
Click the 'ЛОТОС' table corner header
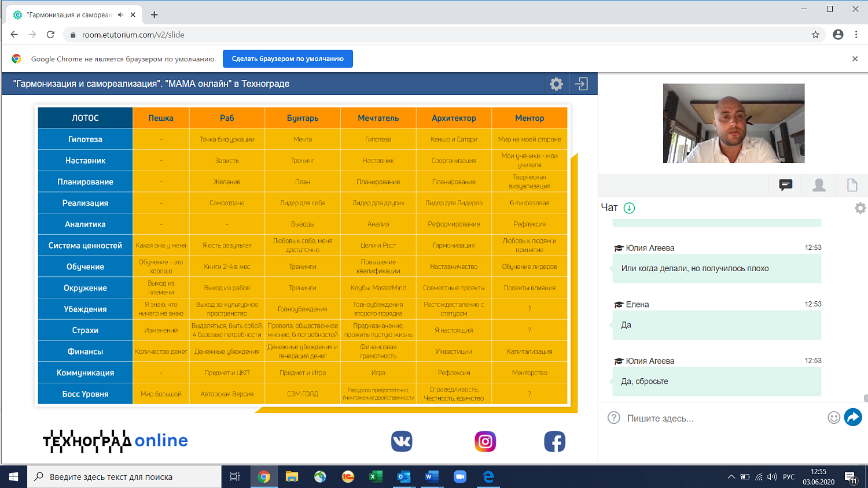(86, 118)
